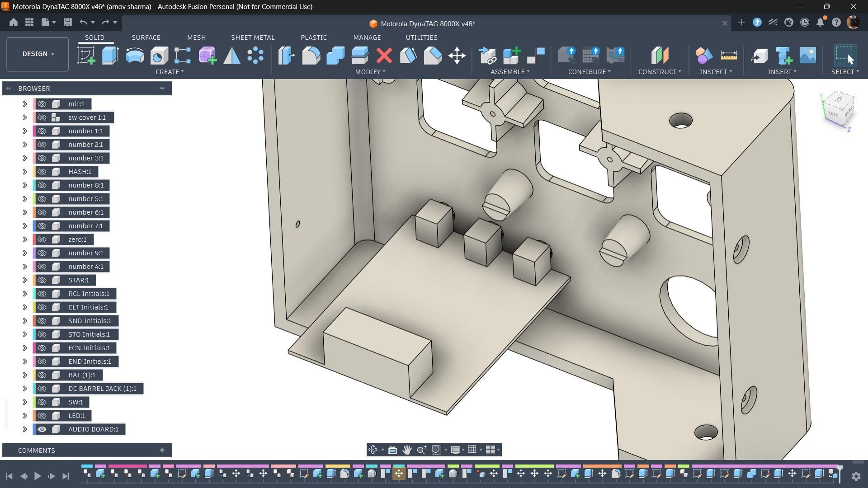Image resolution: width=868 pixels, height=488 pixels.
Task: Add a comment in COMMENTS panel
Action: pos(162,450)
